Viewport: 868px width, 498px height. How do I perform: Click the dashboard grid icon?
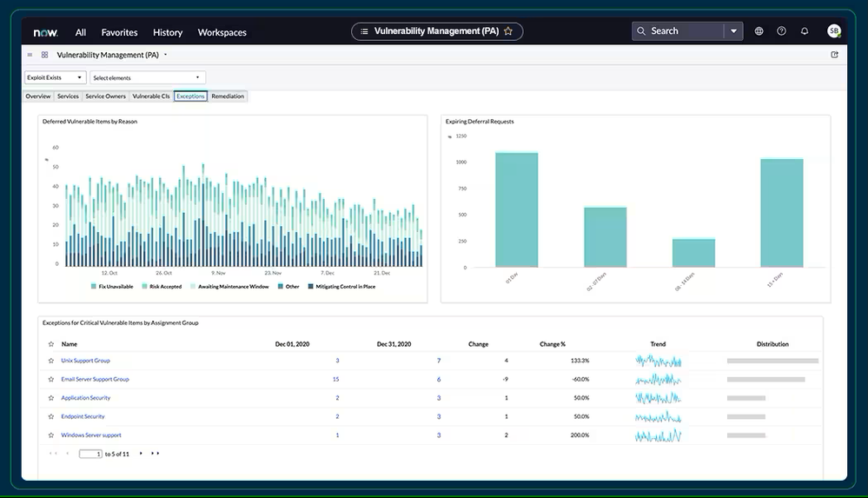coord(44,55)
